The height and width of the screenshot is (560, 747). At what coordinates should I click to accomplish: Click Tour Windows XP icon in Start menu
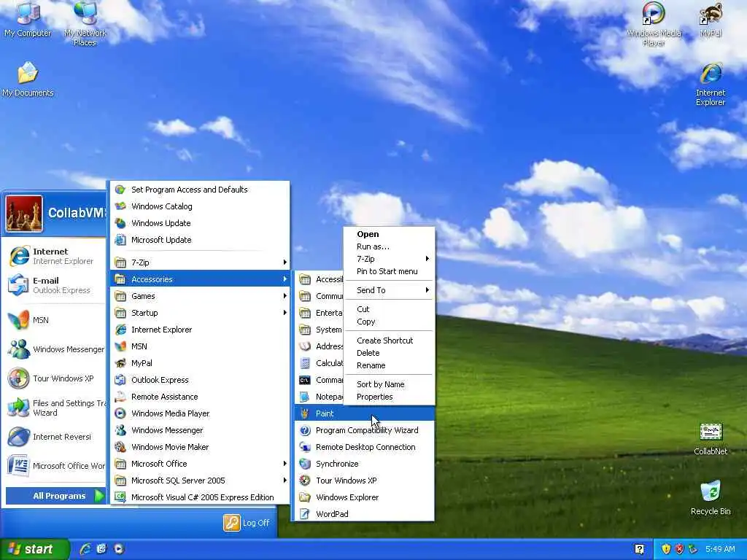click(18, 378)
